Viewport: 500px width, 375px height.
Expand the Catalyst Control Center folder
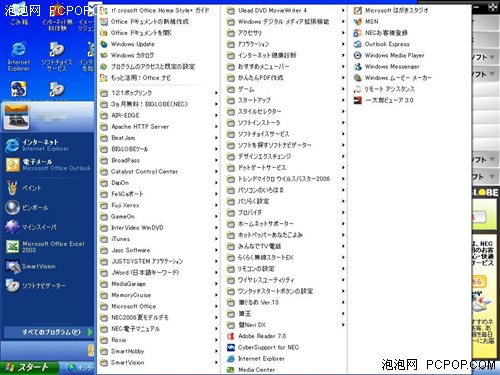(x=159, y=172)
